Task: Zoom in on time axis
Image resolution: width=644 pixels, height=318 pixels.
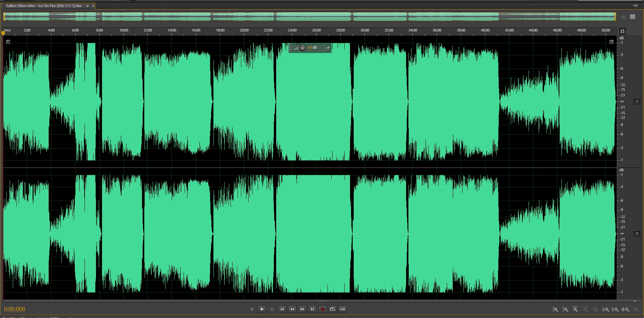Action: click(x=575, y=310)
